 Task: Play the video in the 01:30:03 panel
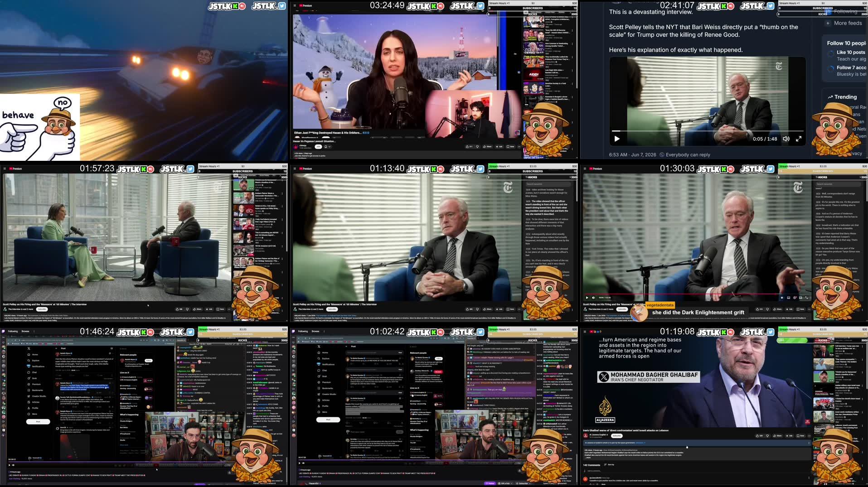587,298
